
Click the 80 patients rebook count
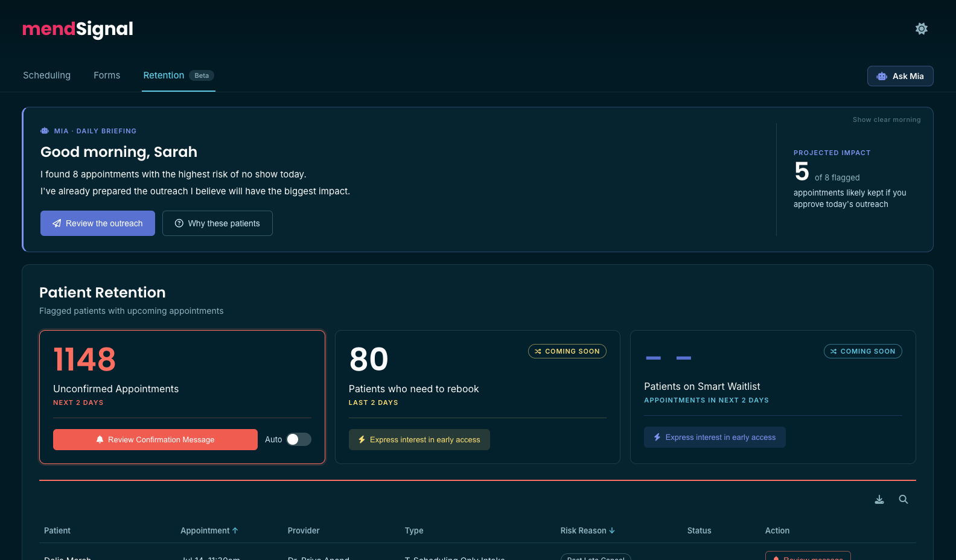tap(369, 360)
